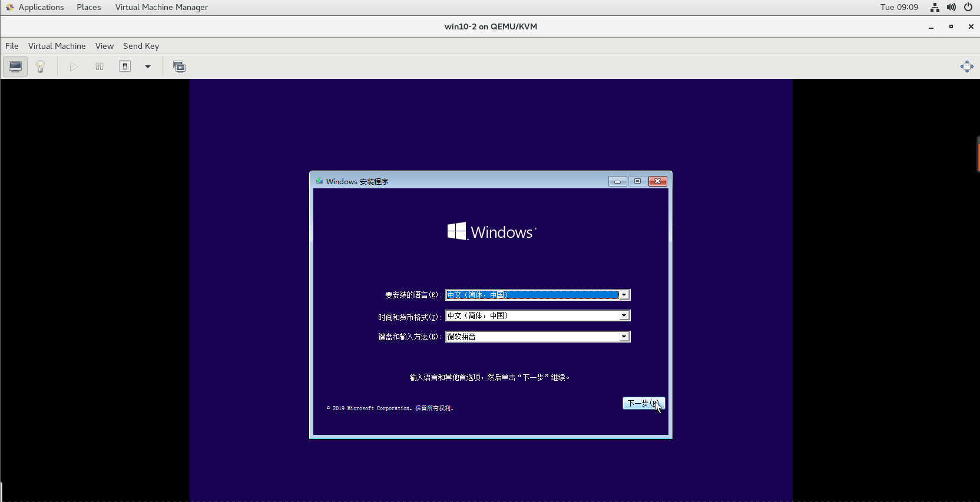Expand the 键盘和输入方法 dropdown
The image size is (980, 502).
click(x=624, y=337)
